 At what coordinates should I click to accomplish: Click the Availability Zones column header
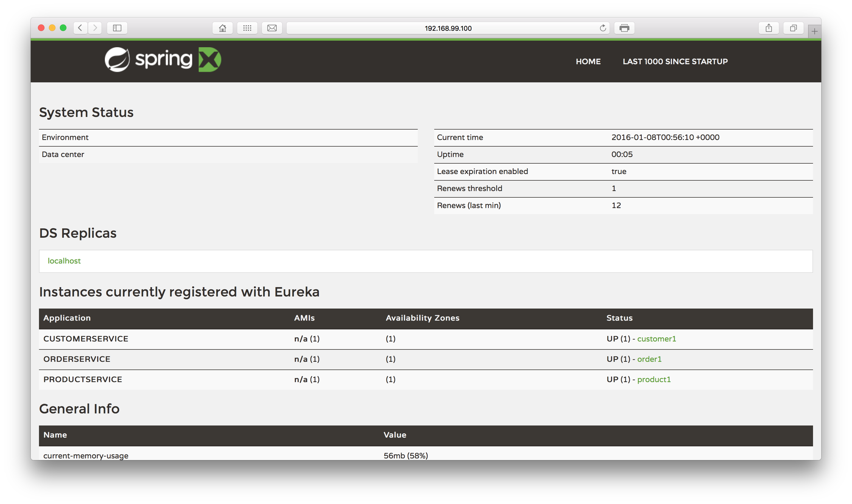422,318
